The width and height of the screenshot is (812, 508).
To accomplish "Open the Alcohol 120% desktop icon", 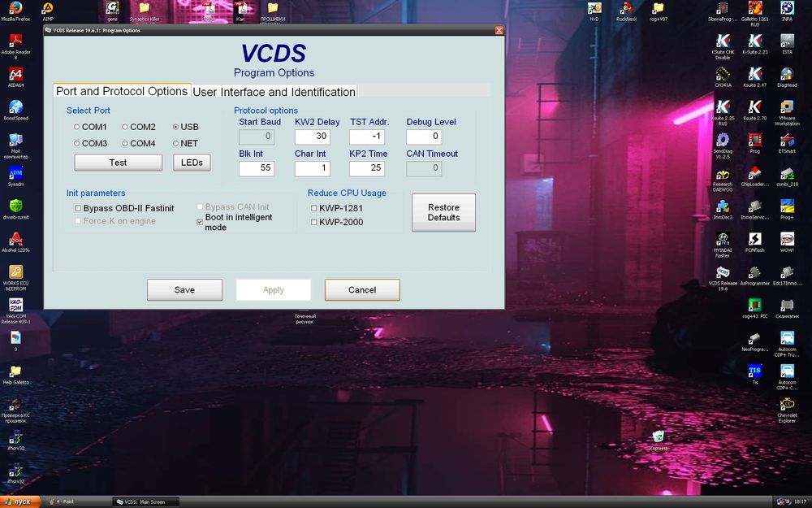I will [x=15, y=242].
